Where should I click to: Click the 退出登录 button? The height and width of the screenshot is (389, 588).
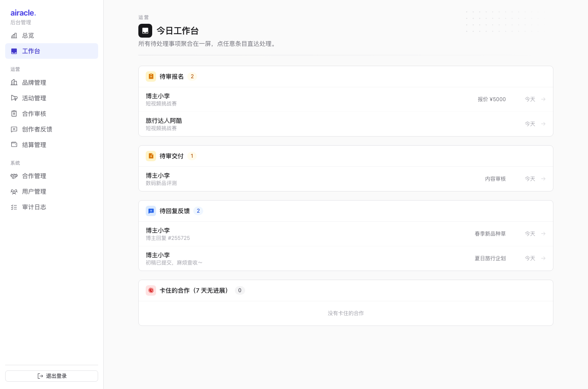pos(51,376)
